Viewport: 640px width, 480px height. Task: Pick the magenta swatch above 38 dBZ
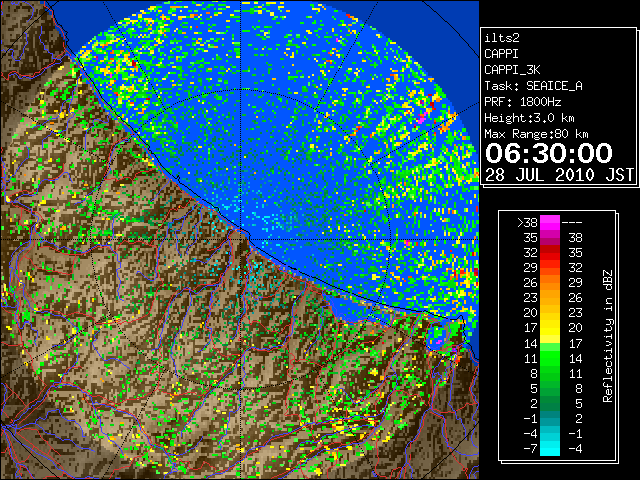pyautogui.click(x=550, y=222)
